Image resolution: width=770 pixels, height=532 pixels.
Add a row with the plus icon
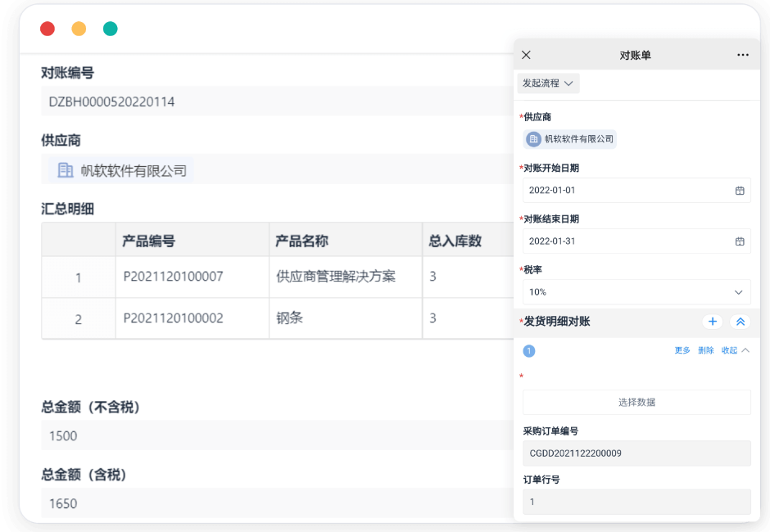pos(713,322)
